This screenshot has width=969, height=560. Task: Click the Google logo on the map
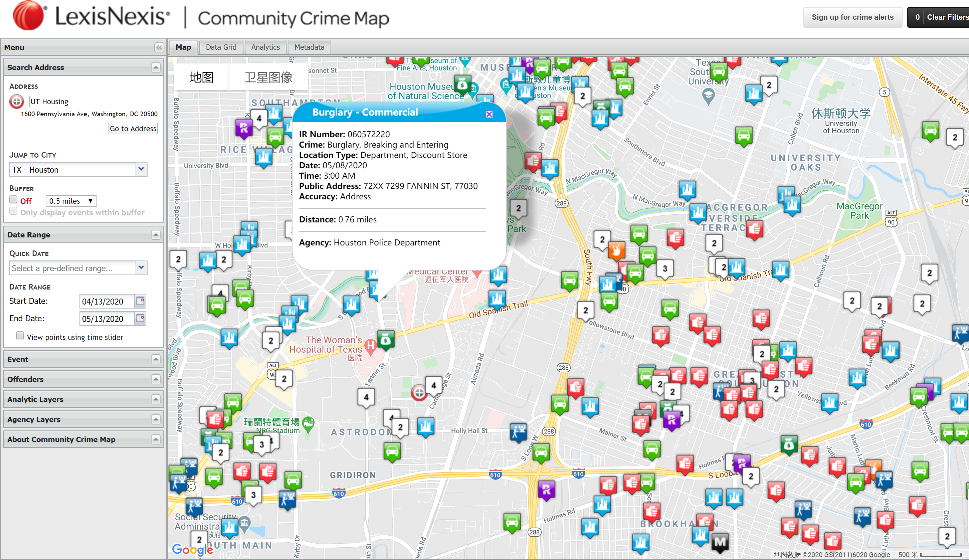click(192, 550)
